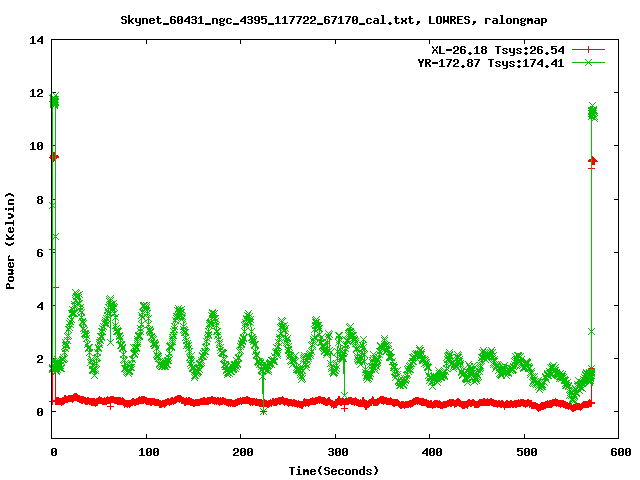The image size is (640, 480).
Task: Click the y-axis tick label 12
Action: [x=36, y=93]
